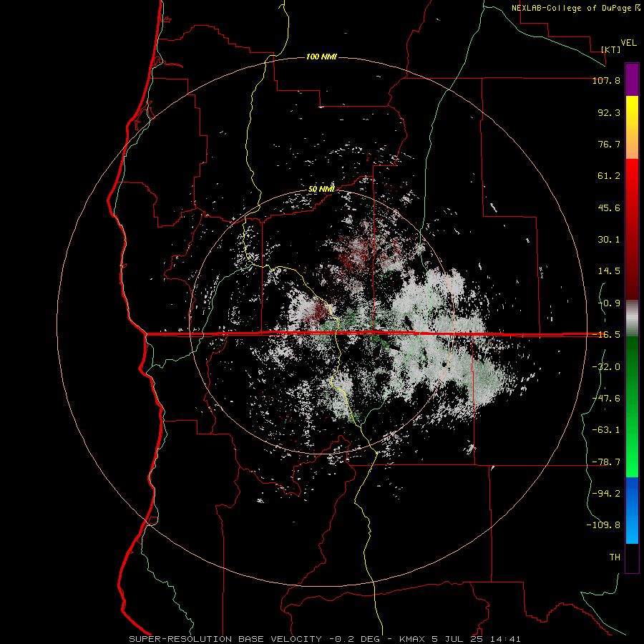The height and width of the screenshot is (644, 644).
Task: Click the -78.7 velocity scale value
Action: pyautogui.click(x=606, y=462)
